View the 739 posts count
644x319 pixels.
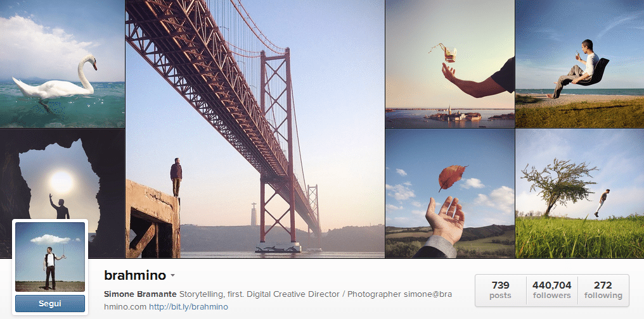click(500, 290)
